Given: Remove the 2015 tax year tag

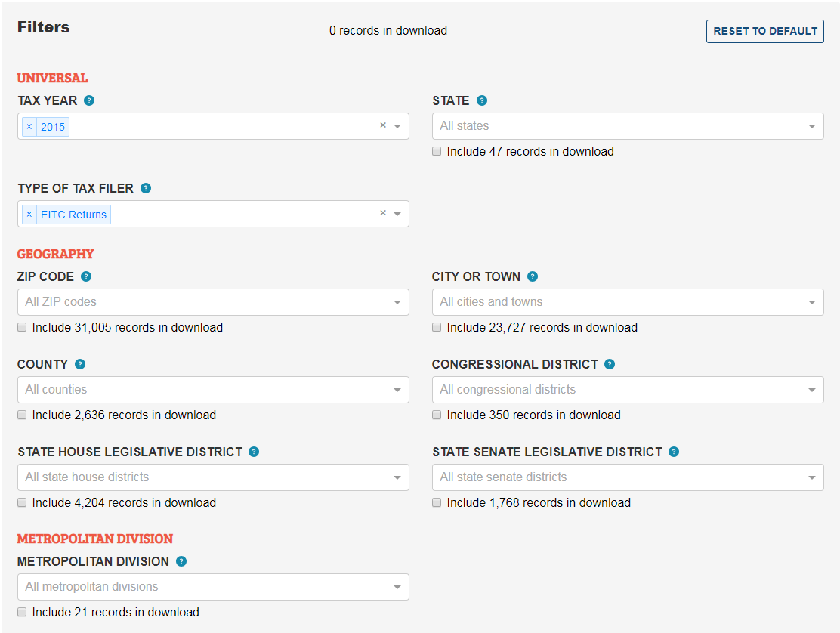Looking at the screenshot, I should tap(29, 127).
